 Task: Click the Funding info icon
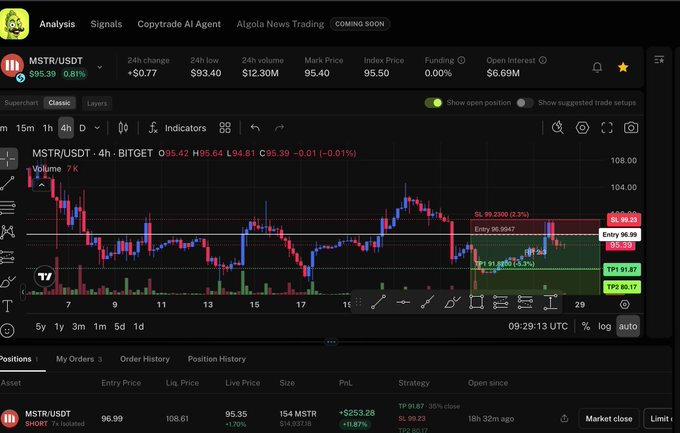tap(461, 60)
